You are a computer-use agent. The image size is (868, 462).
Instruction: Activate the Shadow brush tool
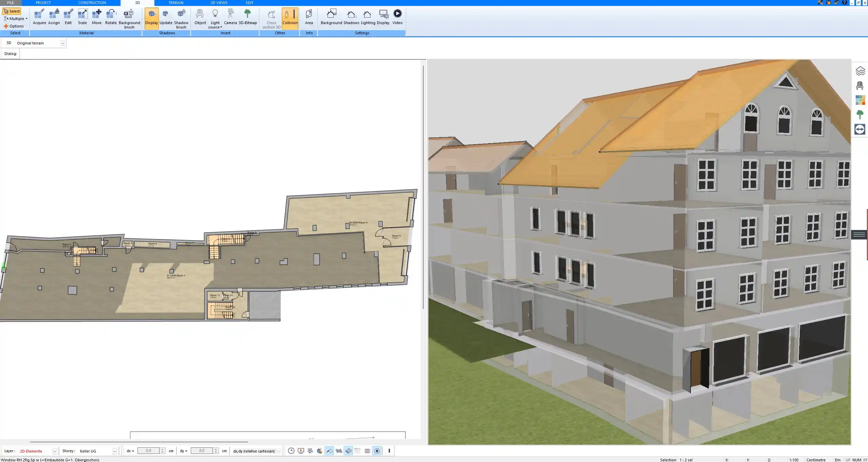pyautogui.click(x=181, y=19)
